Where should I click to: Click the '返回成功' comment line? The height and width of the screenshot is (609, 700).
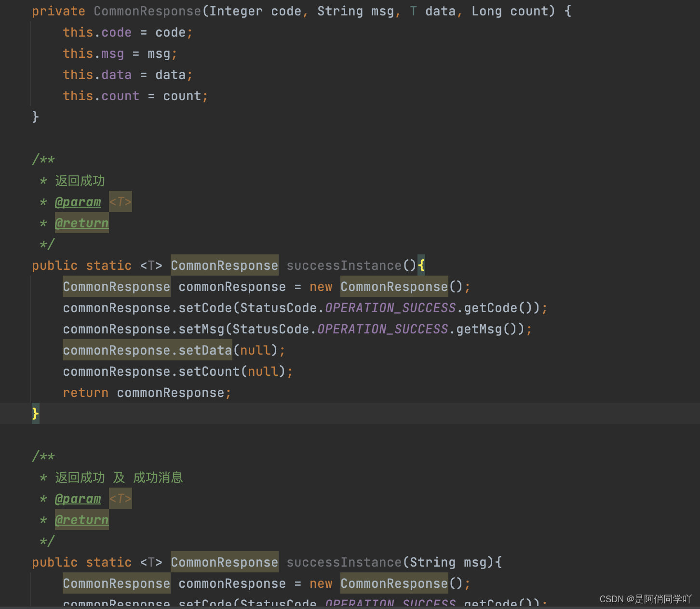pyautogui.click(x=72, y=181)
